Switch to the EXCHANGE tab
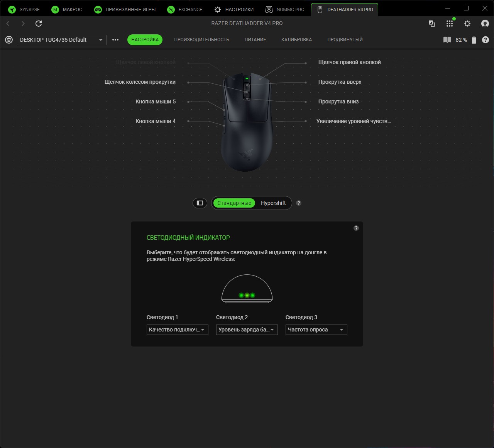Screen dimensions: 494x448 185,10
